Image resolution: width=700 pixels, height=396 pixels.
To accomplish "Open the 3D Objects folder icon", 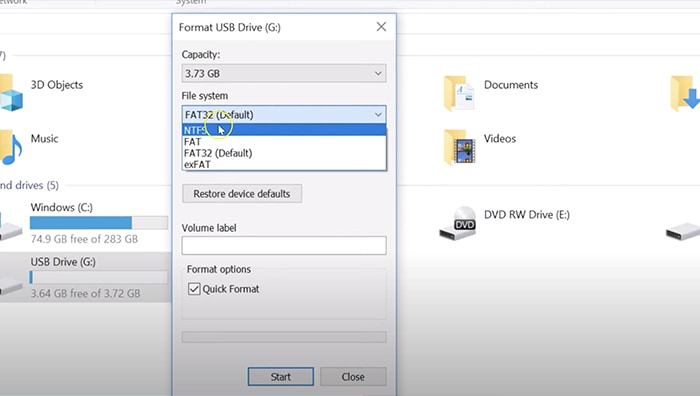I will (11, 93).
